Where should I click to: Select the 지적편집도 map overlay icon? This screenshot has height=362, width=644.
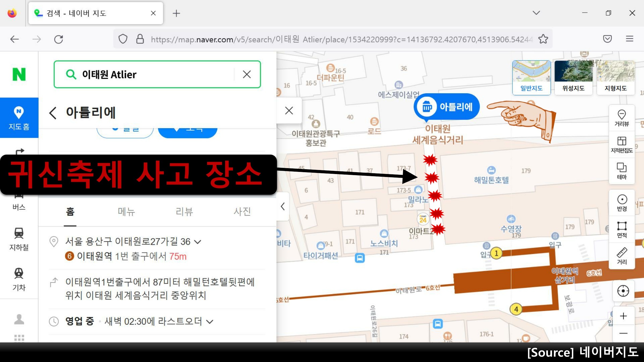point(621,144)
